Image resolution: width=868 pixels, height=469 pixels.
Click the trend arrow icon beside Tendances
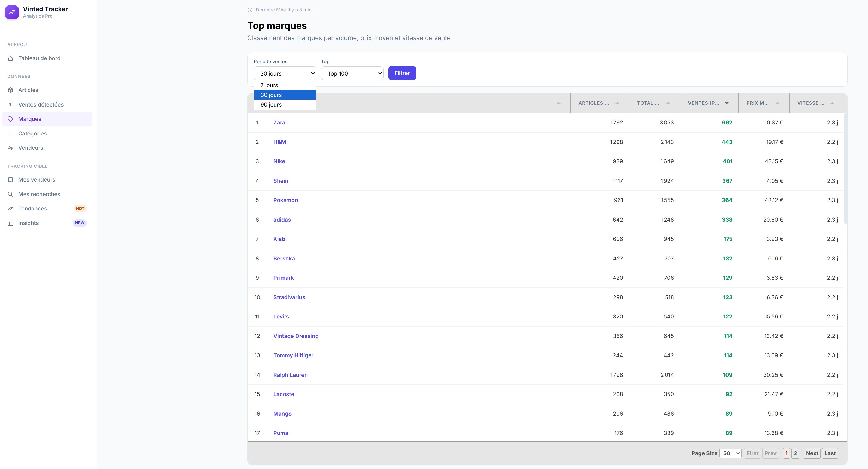[x=10, y=209]
